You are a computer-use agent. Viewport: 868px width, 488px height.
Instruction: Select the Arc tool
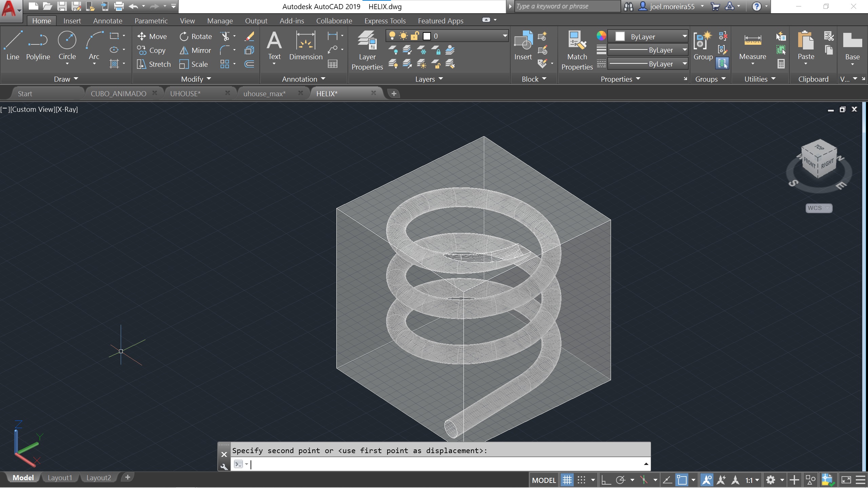[x=94, y=45]
